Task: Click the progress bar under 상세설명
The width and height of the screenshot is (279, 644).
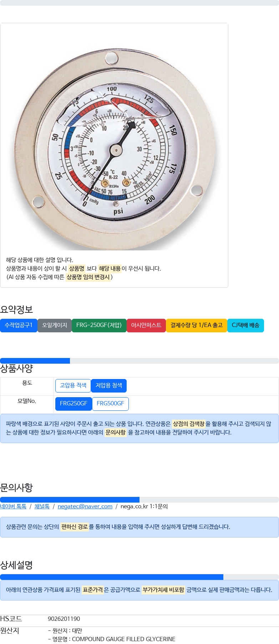Action: coord(139,577)
